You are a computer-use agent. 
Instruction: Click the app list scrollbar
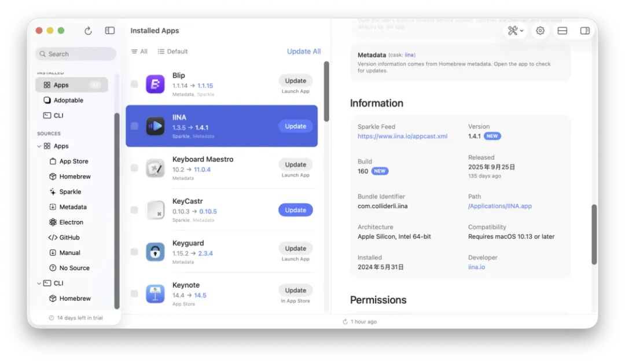[x=326, y=91]
